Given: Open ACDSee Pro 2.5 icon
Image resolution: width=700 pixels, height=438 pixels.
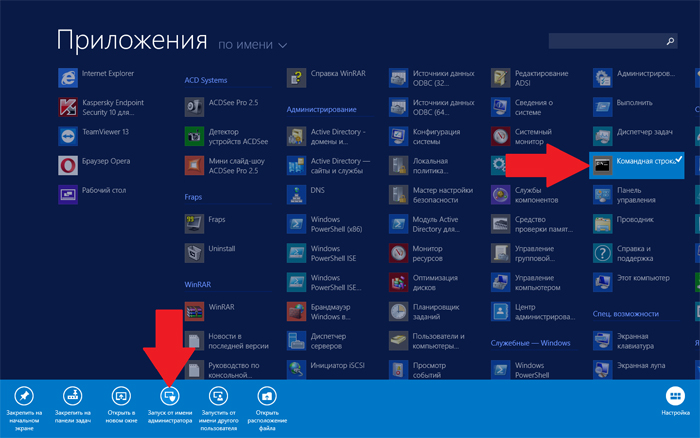Looking at the screenshot, I should pyautogui.click(x=194, y=107).
